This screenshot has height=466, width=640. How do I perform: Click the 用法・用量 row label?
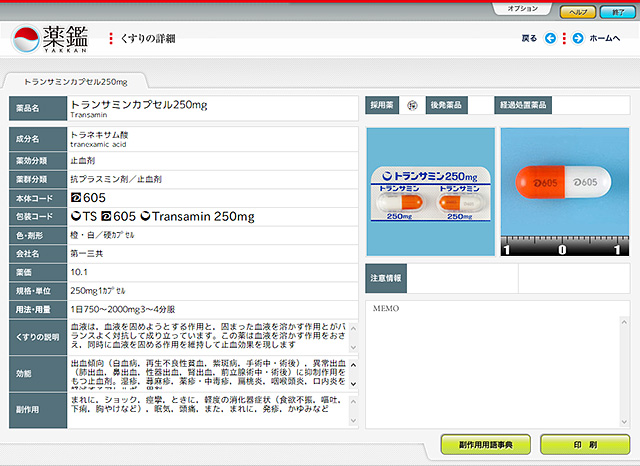38,310
